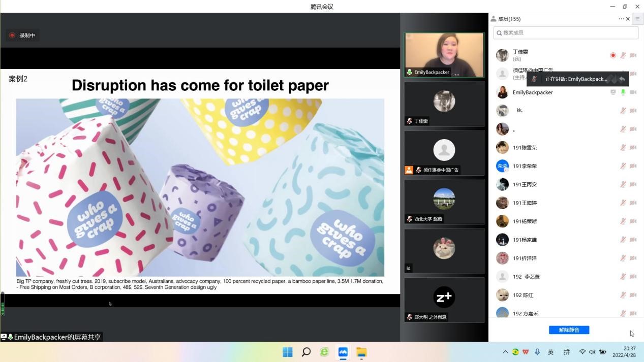Click the muted mic icon on 191王海婷's row
The image size is (644, 362).
click(623, 203)
